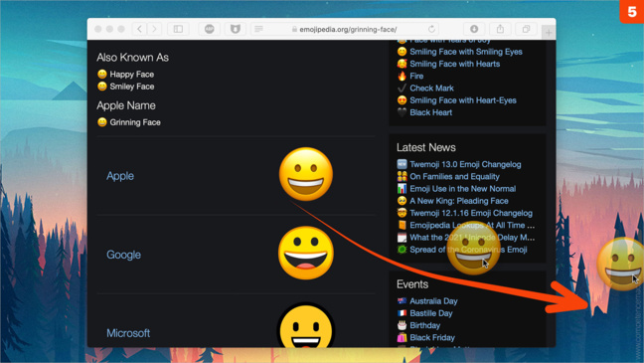Open the Microsoft vendor link
644x363 pixels.
pyautogui.click(x=128, y=333)
